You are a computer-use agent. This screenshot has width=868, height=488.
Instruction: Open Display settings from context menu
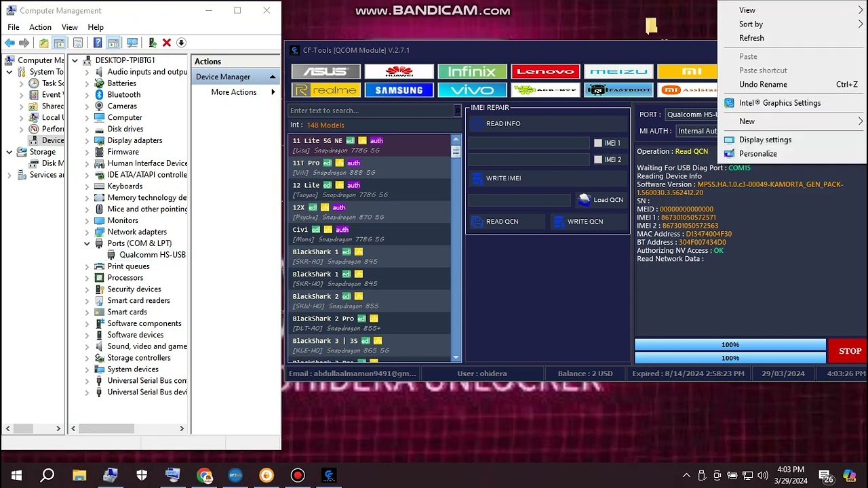coord(765,140)
